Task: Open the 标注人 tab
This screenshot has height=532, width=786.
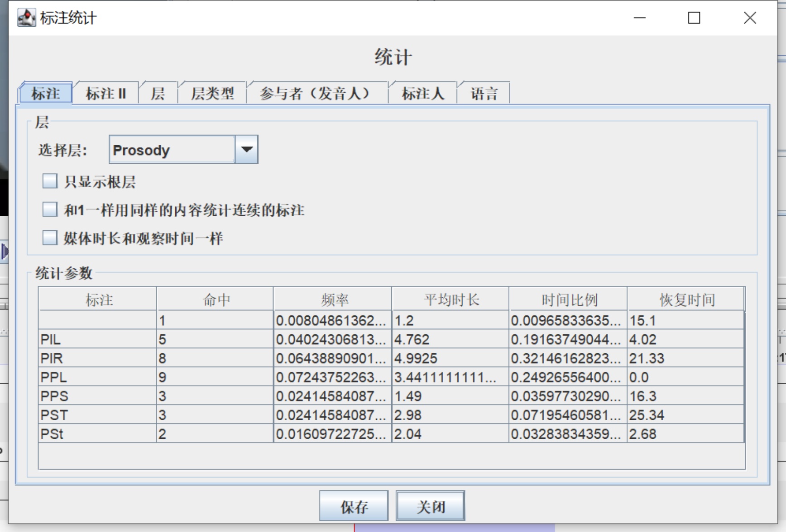Action: tap(423, 94)
